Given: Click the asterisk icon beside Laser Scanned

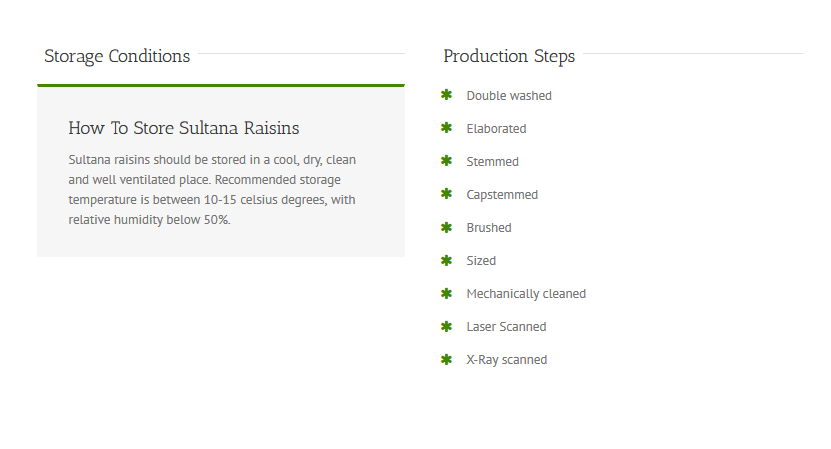Looking at the screenshot, I should coord(446,326).
